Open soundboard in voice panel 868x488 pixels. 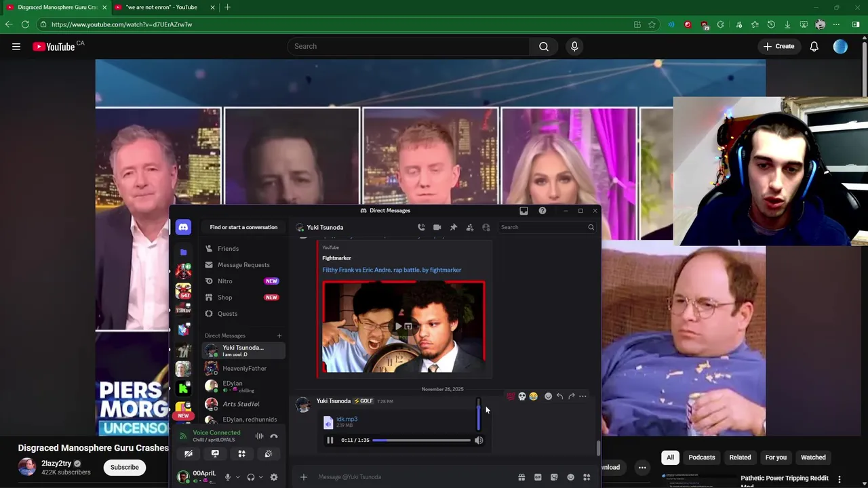tap(269, 454)
